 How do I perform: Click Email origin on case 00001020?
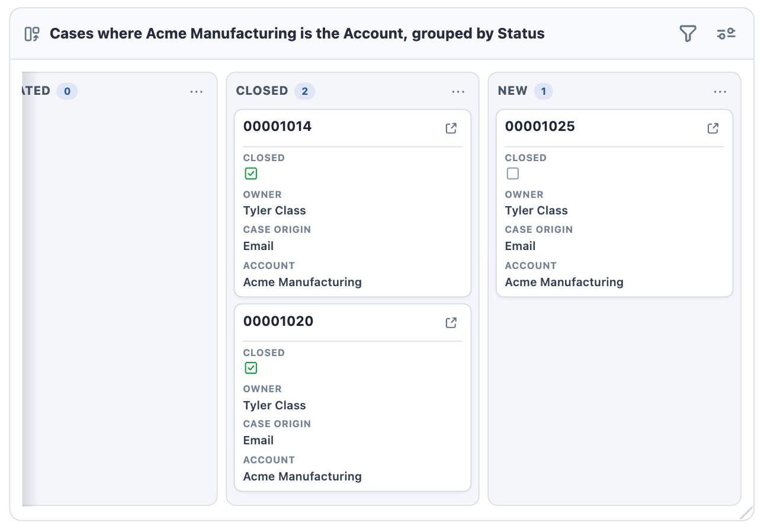coord(259,440)
